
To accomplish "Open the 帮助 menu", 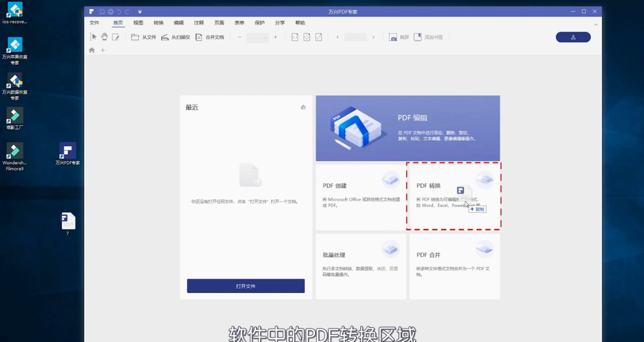I will 300,23.
